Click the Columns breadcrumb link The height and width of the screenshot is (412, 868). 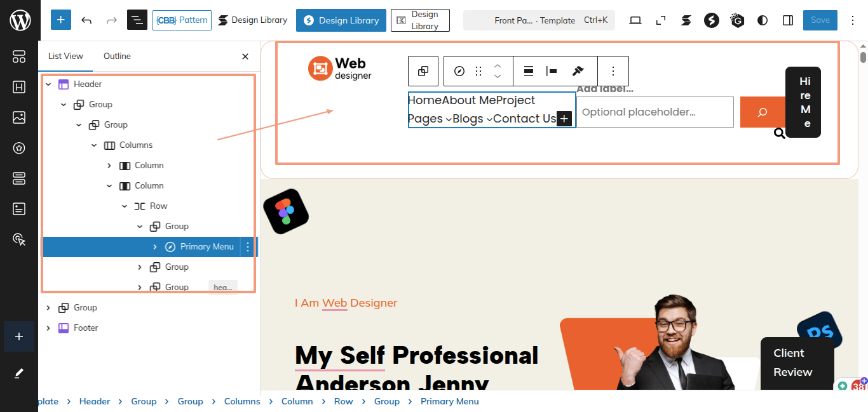[x=242, y=401]
